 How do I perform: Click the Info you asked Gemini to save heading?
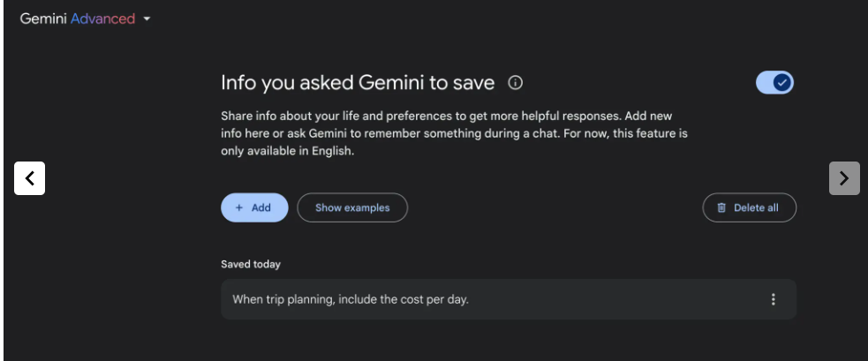[358, 83]
